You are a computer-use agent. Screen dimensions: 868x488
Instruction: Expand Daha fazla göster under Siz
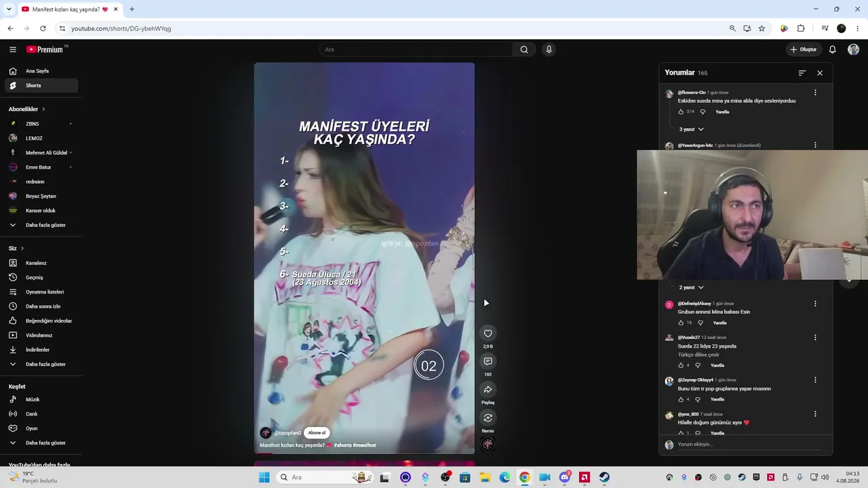pos(41,364)
